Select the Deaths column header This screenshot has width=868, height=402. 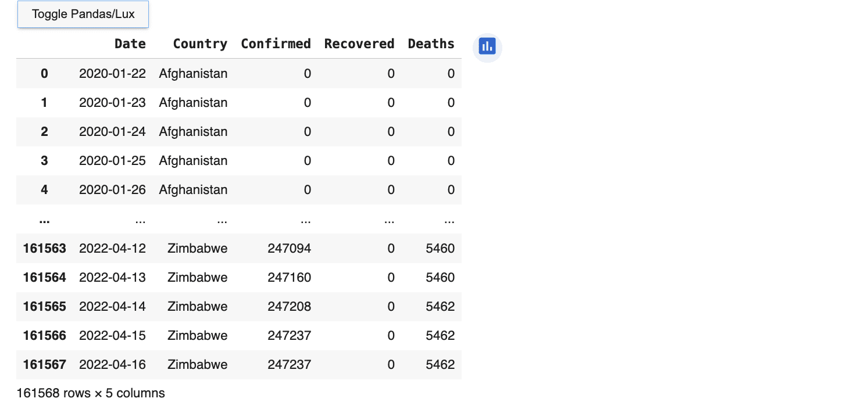tap(431, 44)
